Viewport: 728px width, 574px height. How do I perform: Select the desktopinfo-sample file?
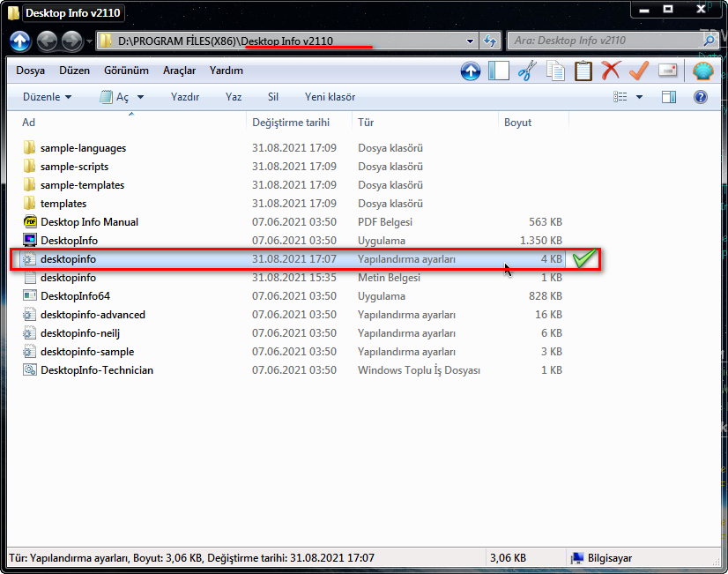click(293, 352)
